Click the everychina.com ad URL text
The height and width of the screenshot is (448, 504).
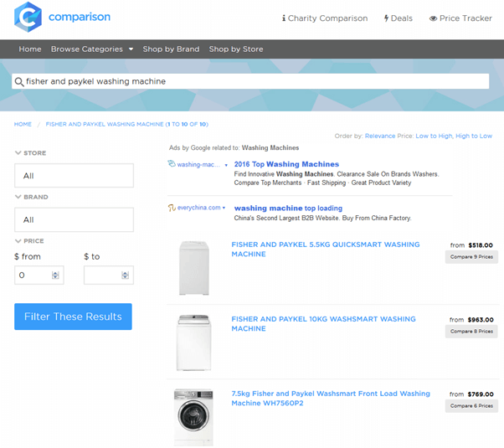coord(199,208)
